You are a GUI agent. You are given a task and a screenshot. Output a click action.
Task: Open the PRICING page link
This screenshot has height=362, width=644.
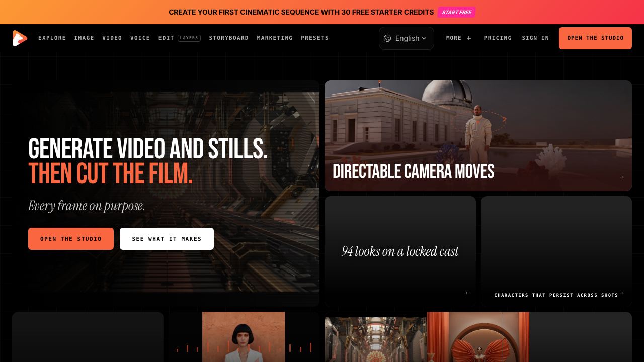click(498, 38)
